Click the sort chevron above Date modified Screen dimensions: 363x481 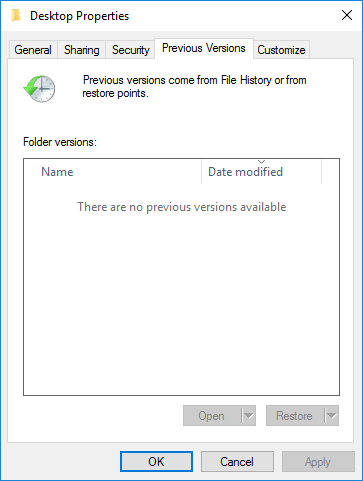coord(261,162)
